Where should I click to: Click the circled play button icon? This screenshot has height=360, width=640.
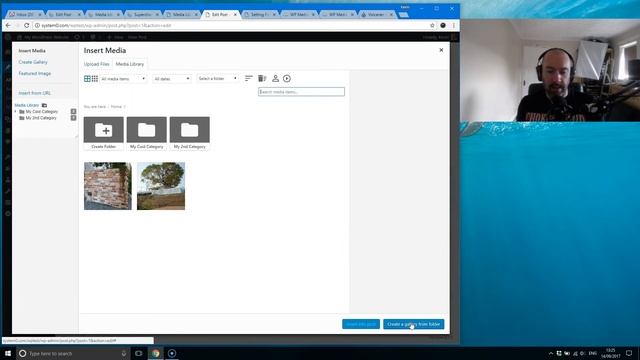pyautogui.click(x=287, y=78)
